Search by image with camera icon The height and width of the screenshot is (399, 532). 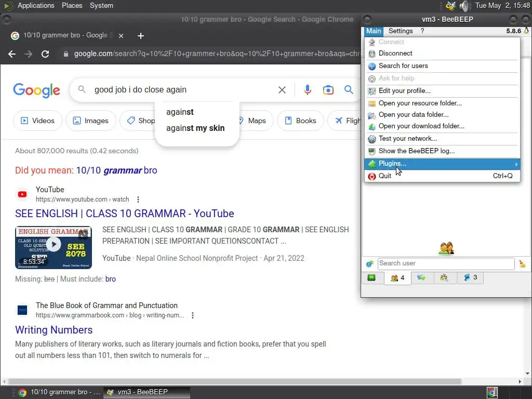[328, 90]
